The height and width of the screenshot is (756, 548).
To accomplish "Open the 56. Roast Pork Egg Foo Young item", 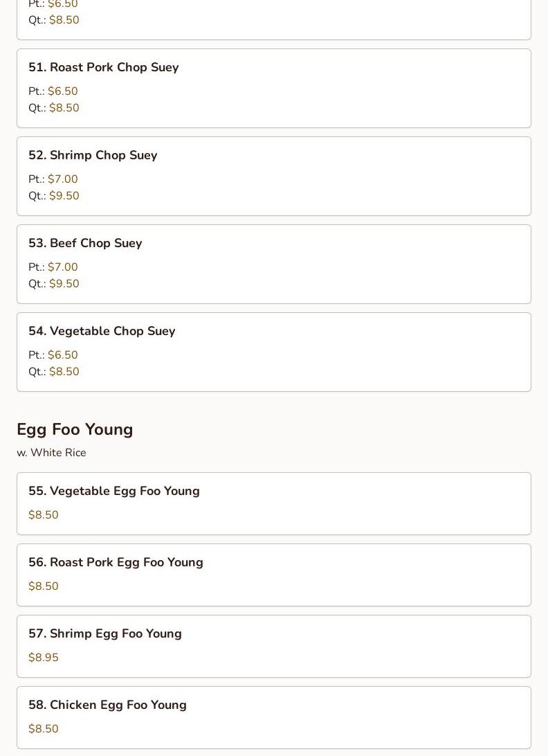I will 116,563.
